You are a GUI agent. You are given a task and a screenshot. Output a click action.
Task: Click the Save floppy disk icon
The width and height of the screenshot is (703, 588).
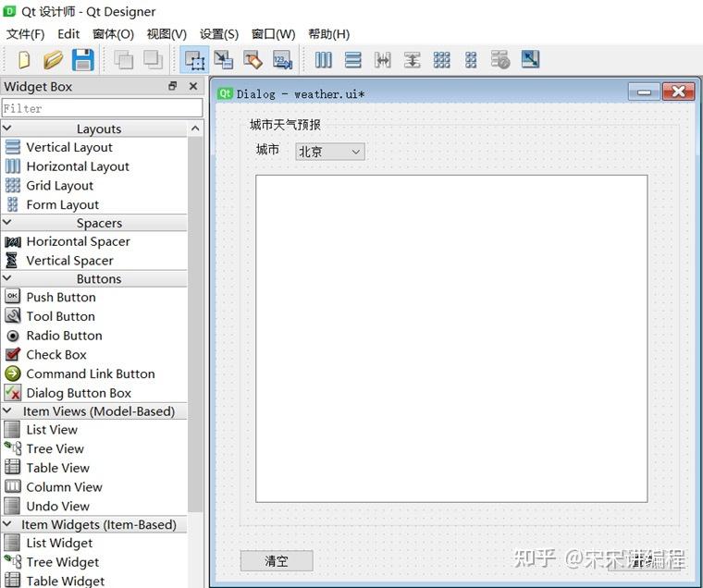tap(83, 59)
